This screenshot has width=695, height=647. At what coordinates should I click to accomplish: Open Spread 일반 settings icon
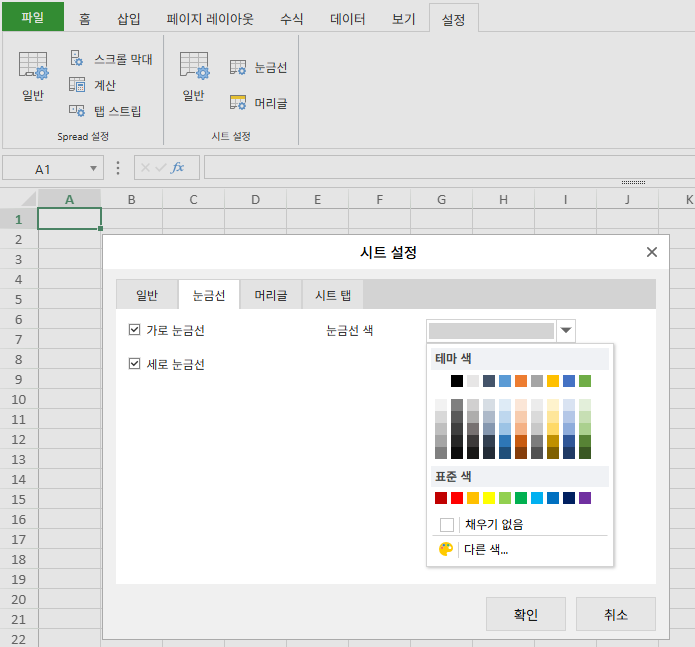[x=33, y=66]
